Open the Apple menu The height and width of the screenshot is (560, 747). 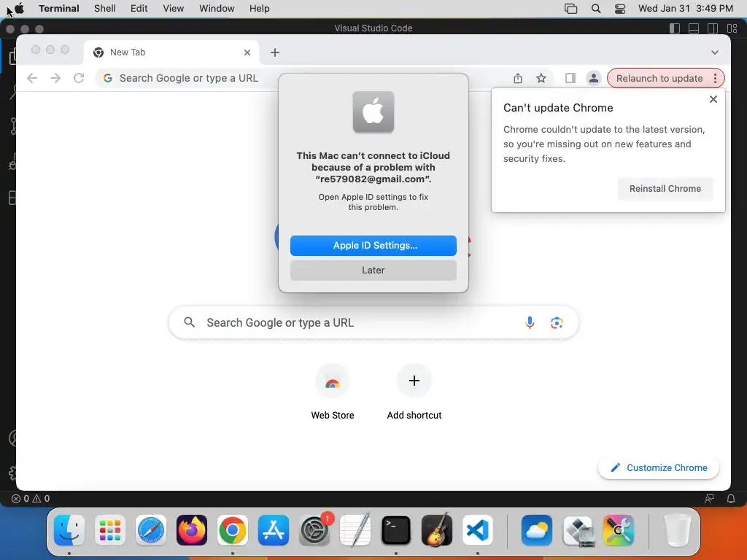coord(19,9)
